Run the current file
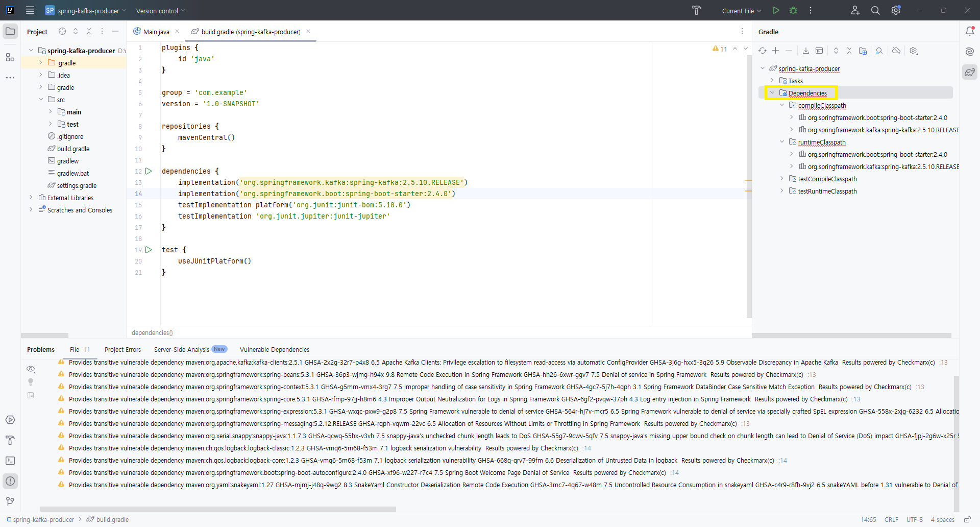 pos(776,10)
